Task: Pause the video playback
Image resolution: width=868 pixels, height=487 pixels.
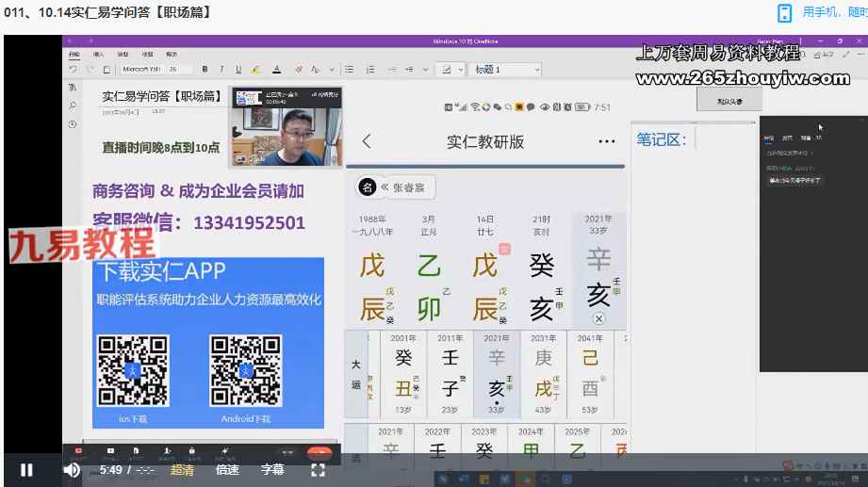Action: click(26, 470)
